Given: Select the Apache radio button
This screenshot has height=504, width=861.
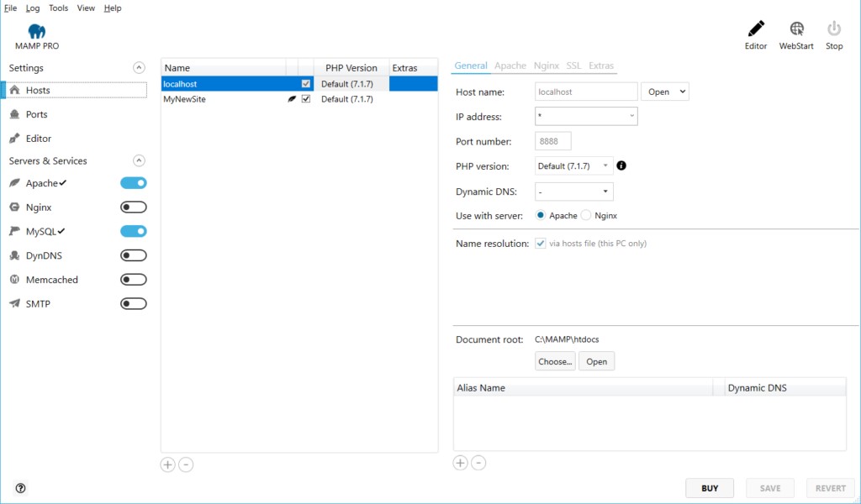Looking at the screenshot, I should click(x=541, y=216).
